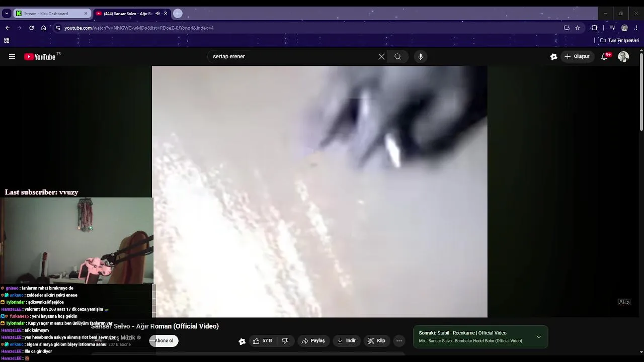This screenshot has width=644, height=362.
Task: Click the webcam overlay thumbnail
Action: (x=76, y=241)
